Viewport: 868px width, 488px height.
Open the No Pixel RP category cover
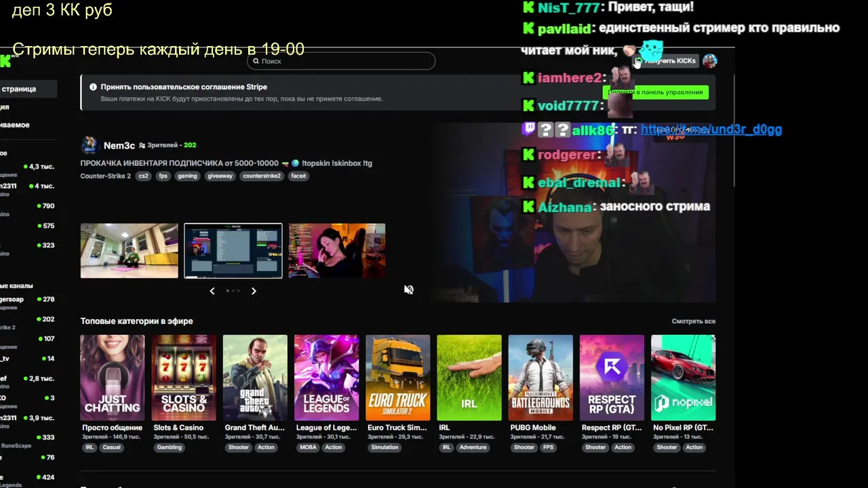click(x=683, y=378)
